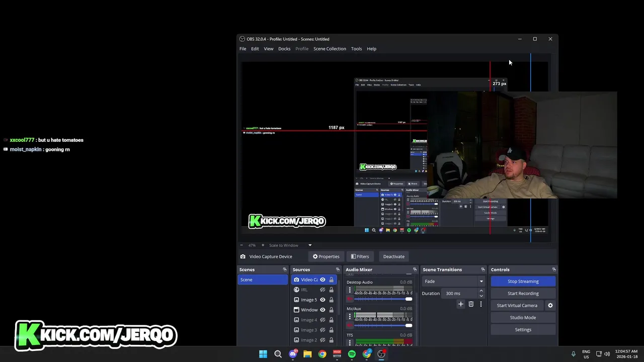Toggle lock on Image 5 source
The image size is (644, 362).
pos(331,300)
